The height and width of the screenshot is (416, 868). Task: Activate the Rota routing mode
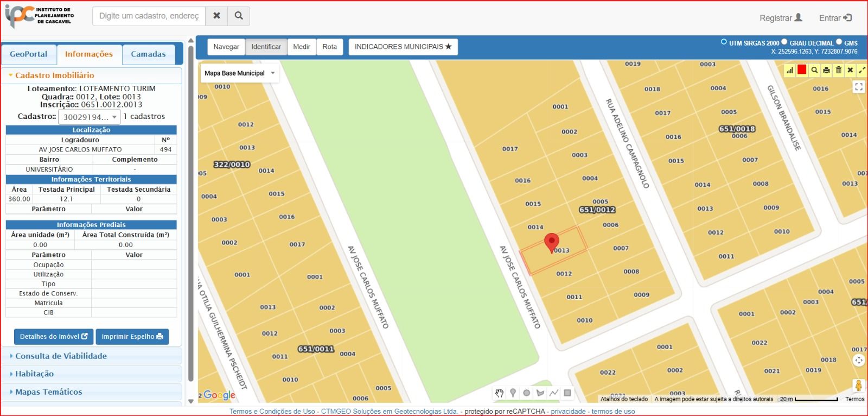click(x=330, y=47)
